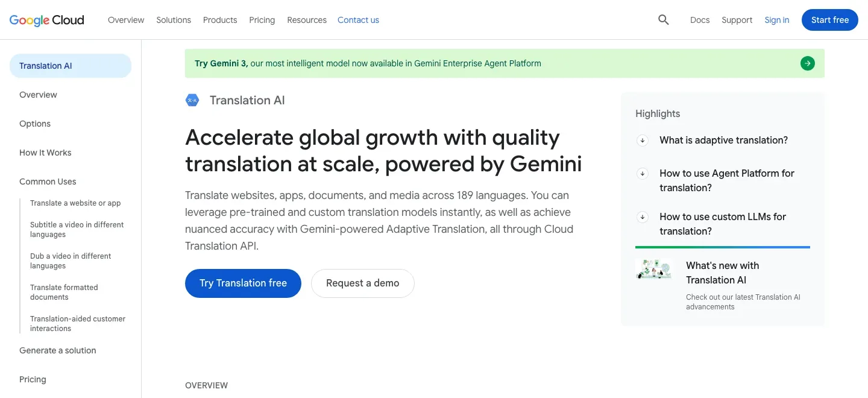
Task: Open 'Subtitle a video in different languages'
Action: pyautogui.click(x=77, y=230)
